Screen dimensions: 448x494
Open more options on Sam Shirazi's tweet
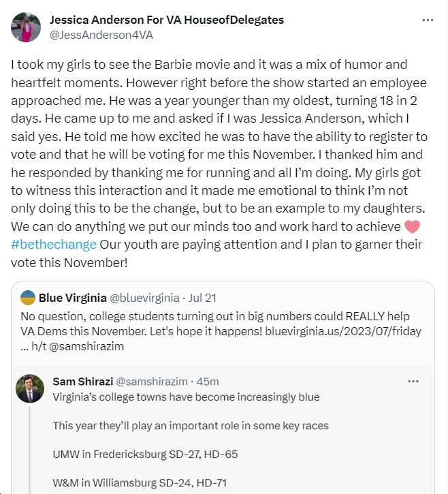[x=413, y=381]
